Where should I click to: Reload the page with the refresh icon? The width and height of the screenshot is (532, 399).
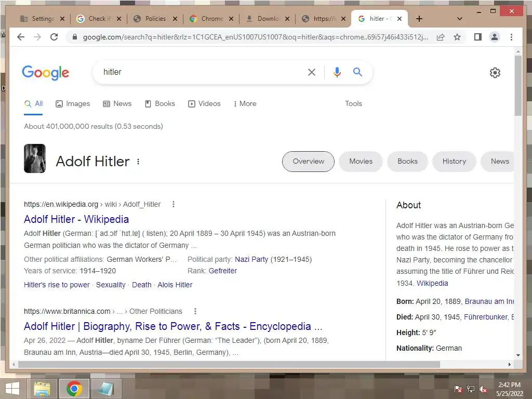(54, 37)
